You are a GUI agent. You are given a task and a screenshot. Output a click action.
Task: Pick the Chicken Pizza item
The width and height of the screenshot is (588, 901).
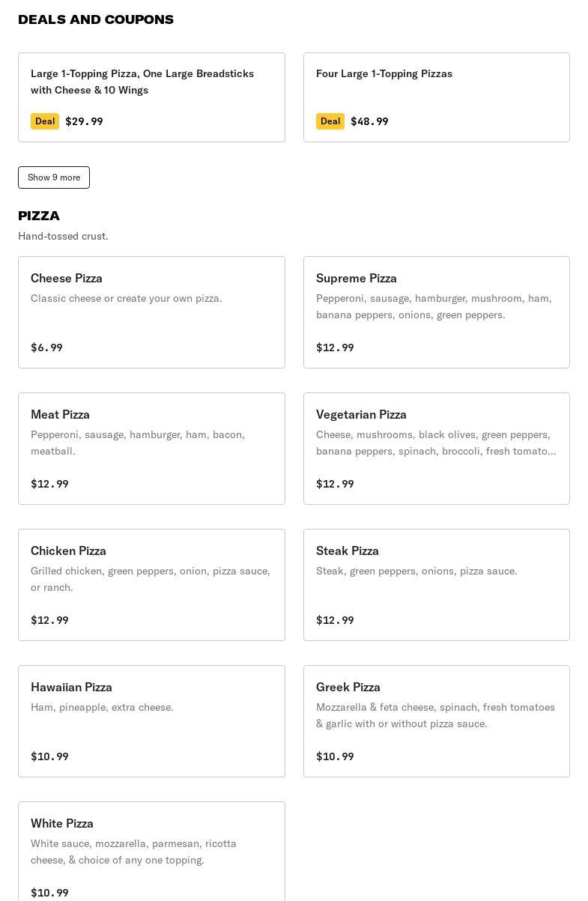click(151, 585)
